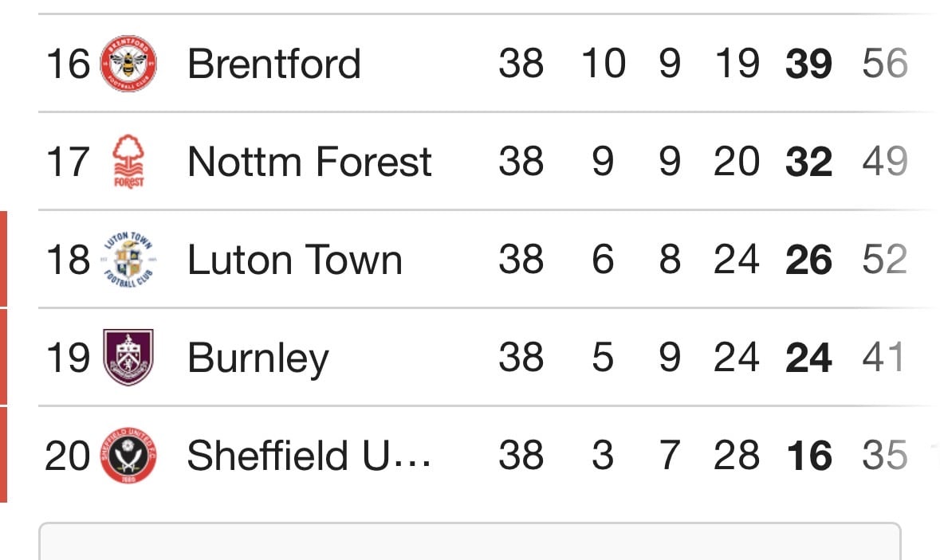Open the truncated Sheffield U… team name

(309, 455)
